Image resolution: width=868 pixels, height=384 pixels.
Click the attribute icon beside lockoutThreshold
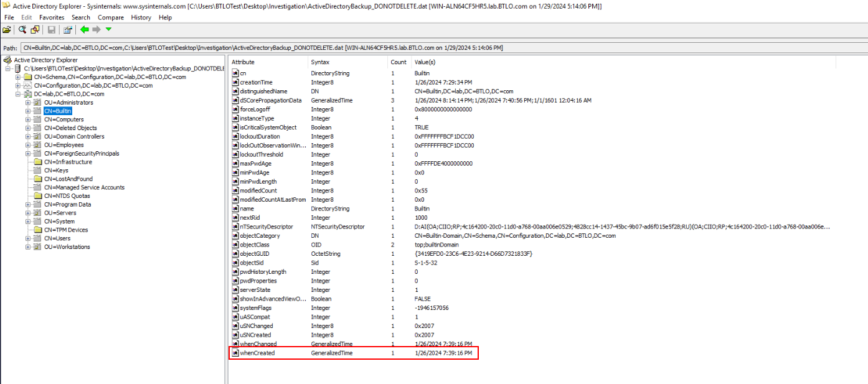pyautogui.click(x=235, y=154)
